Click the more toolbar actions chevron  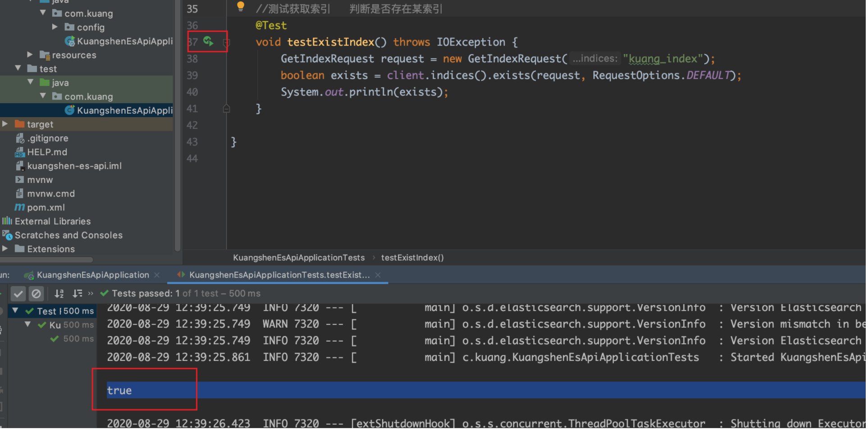coord(91,294)
